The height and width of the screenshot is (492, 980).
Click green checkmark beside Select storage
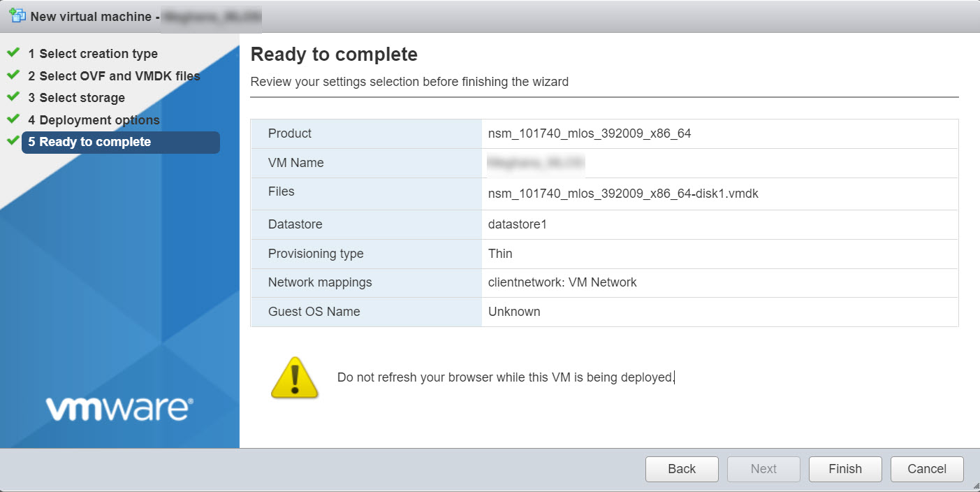click(x=13, y=96)
